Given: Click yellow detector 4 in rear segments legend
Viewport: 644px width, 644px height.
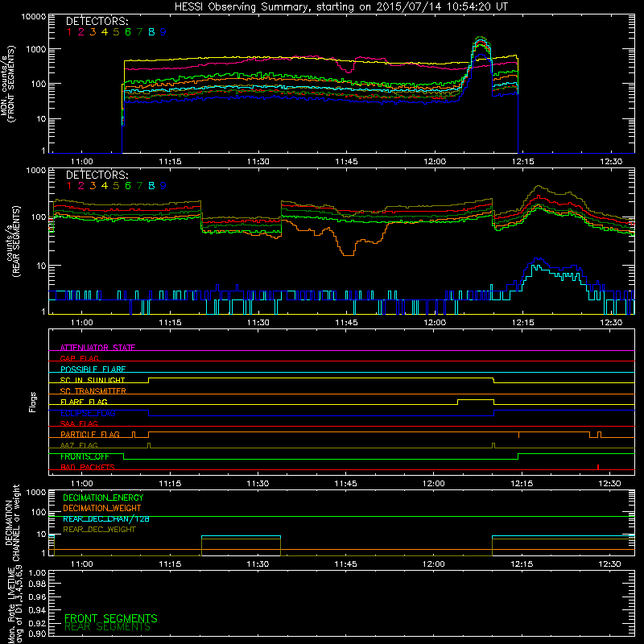Looking at the screenshot, I should (x=105, y=186).
